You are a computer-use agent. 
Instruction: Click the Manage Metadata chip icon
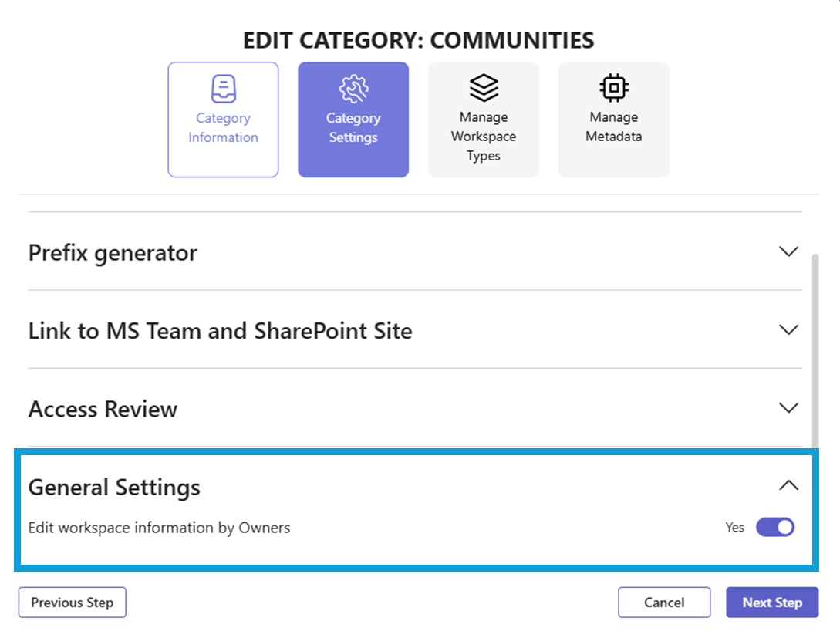coord(614,87)
